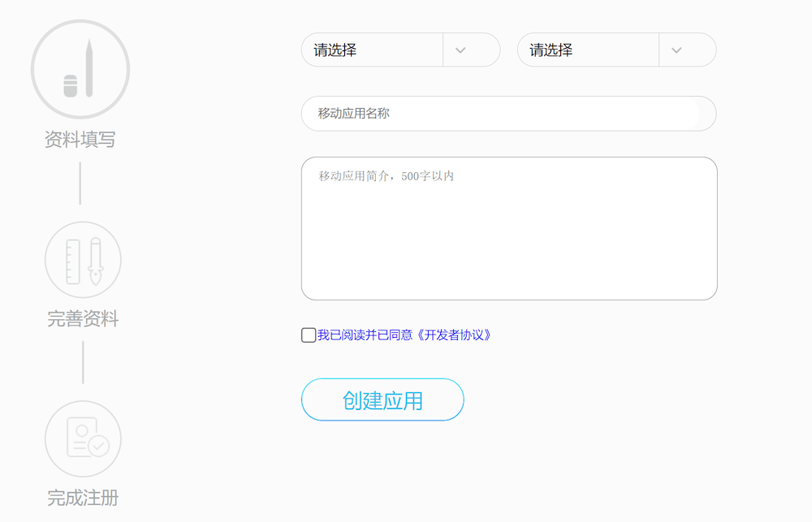Click the checkmark badge in the 完成注册 icon
The image size is (812, 522).
(x=98, y=447)
